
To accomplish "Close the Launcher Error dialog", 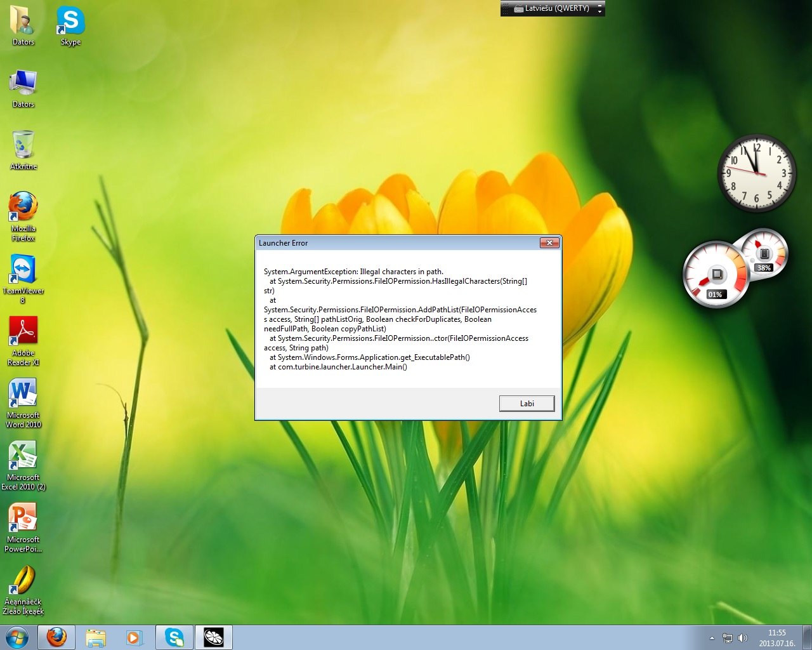I will [549, 243].
